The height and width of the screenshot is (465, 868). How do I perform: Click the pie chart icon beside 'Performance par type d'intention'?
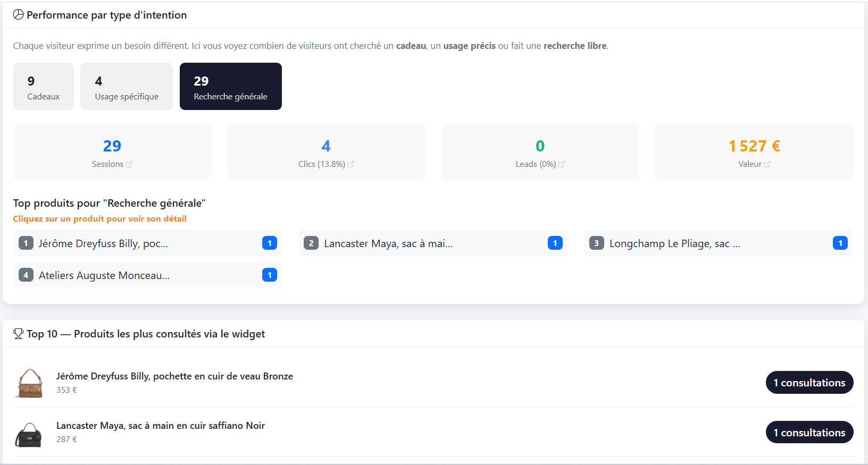(x=19, y=14)
